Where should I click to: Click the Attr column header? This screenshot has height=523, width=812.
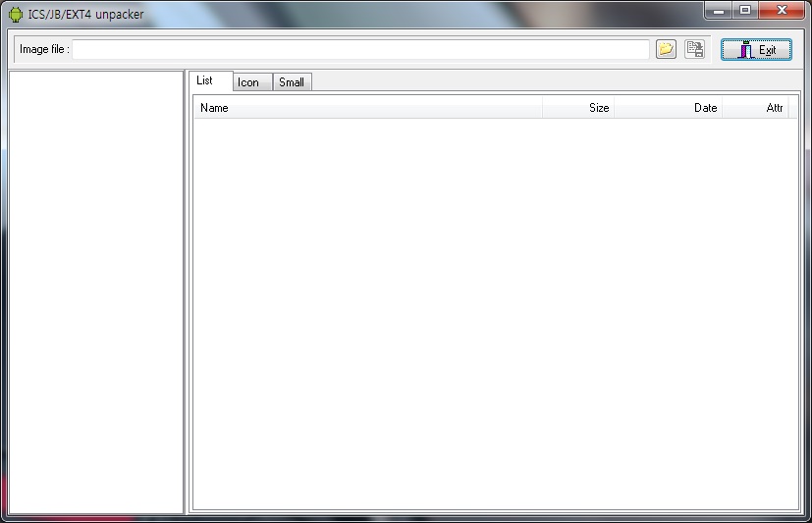point(755,108)
